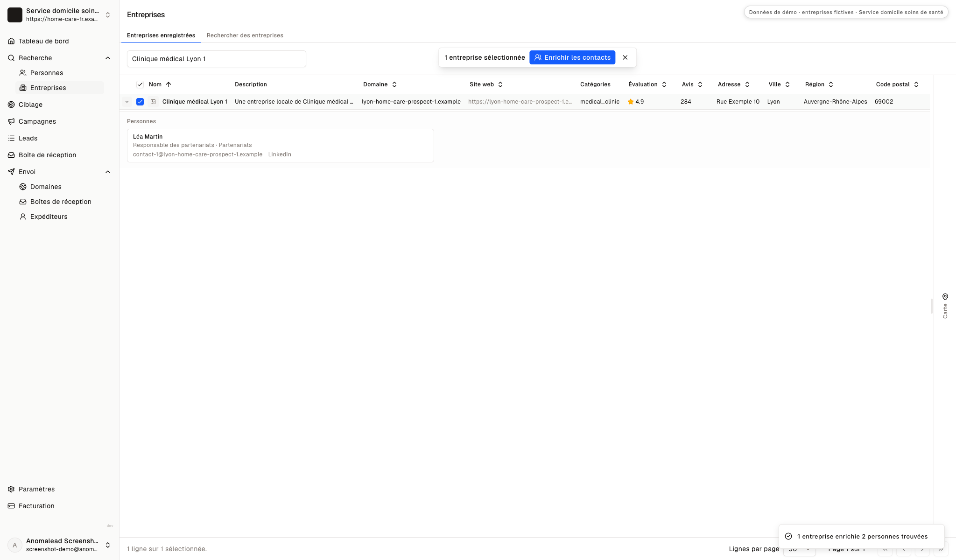Collapse the Recherche section

[108, 58]
